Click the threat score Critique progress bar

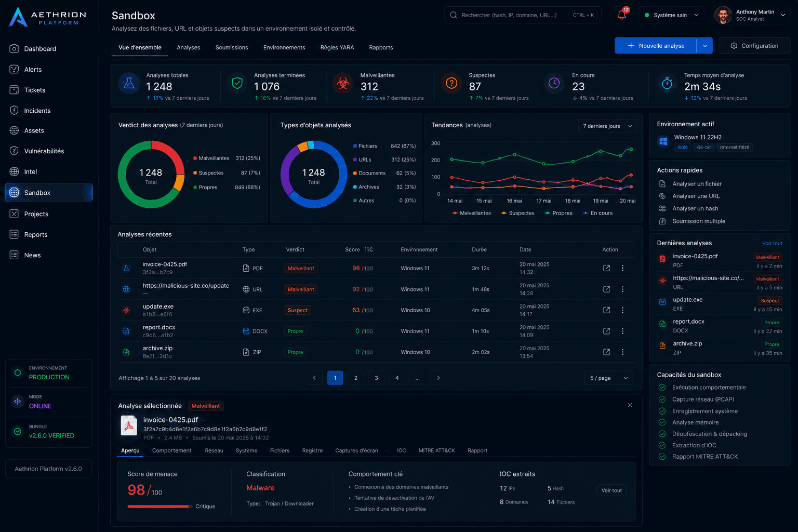(x=159, y=507)
